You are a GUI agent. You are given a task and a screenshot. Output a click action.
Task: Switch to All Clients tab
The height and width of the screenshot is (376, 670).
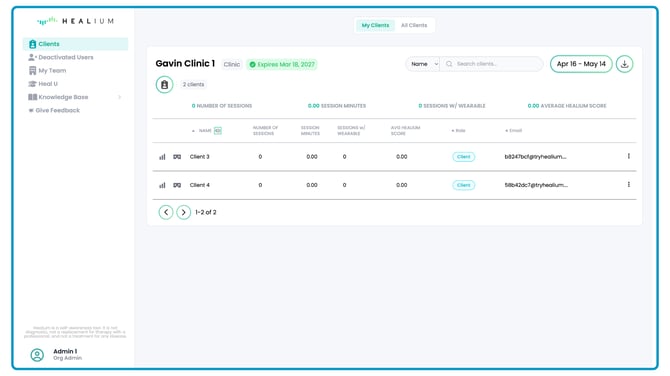pos(414,25)
